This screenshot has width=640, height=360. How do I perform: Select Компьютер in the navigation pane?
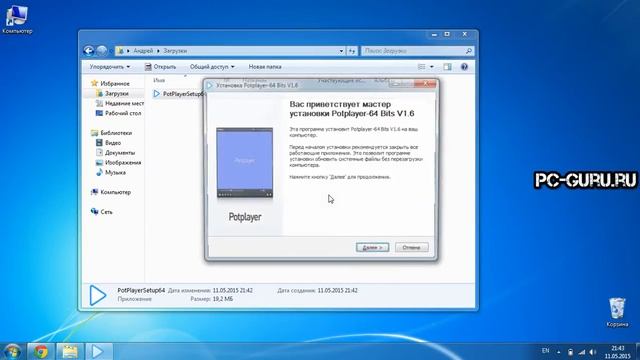(x=111, y=192)
